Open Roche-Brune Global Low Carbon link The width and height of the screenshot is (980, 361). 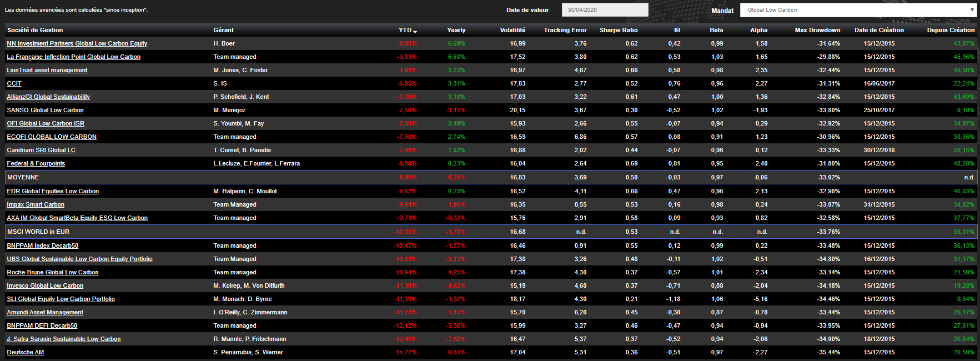[x=53, y=272]
